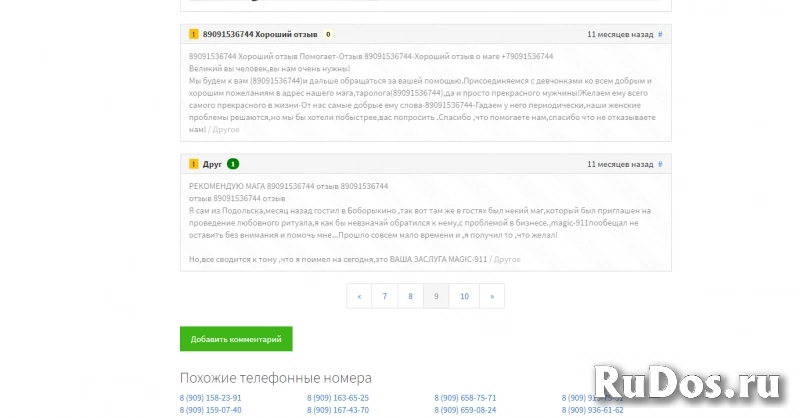Jump to page 10 of the comments

(x=464, y=296)
